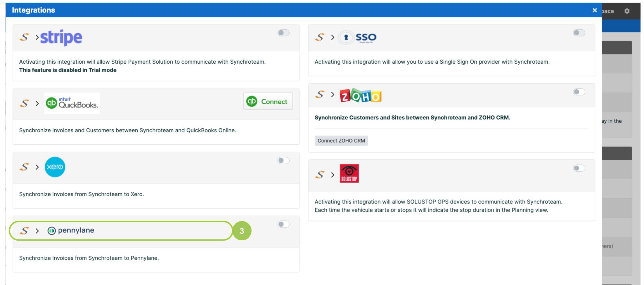Click 'Synchronize Invoices from Synchroteam to Xero.' text
The image size is (644, 285).
[x=82, y=194]
